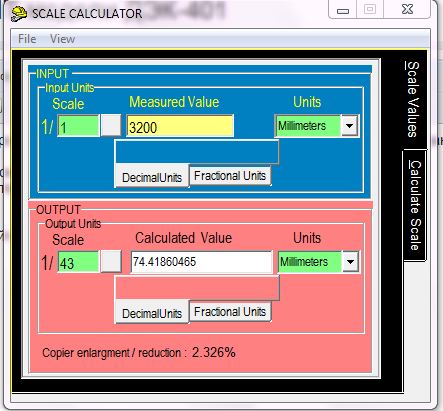Select the input DecimalUnits tab

click(x=152, y=177)
